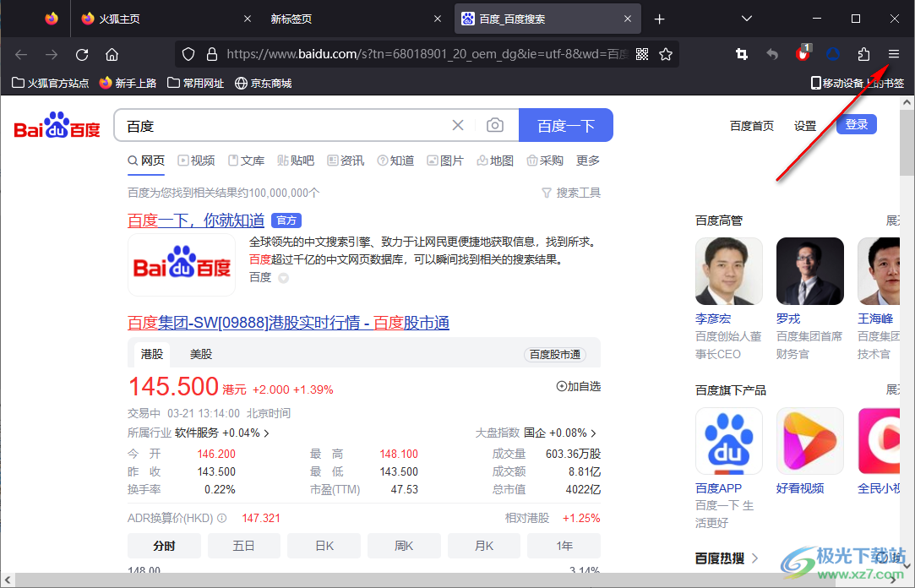Open 百度集团-SW[09888]港股实时行情 link
The width and height of the screenshot is (915, 588).
pyautogui.click(x=288, y=323)
